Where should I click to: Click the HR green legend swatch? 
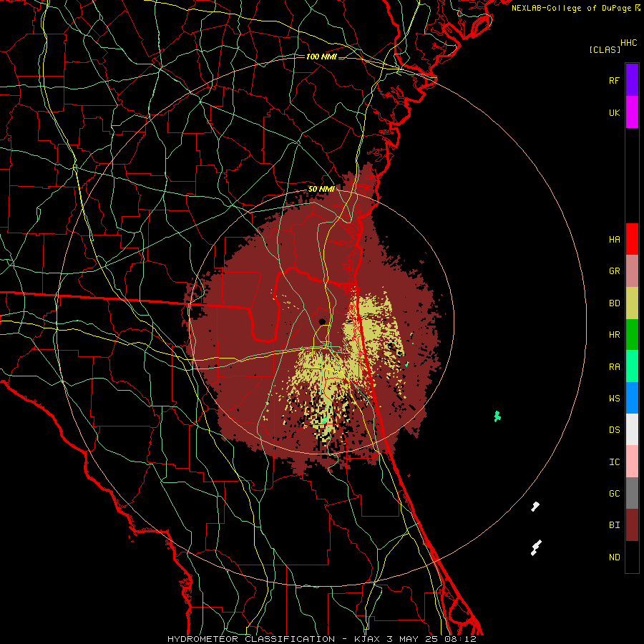point(632,335)
